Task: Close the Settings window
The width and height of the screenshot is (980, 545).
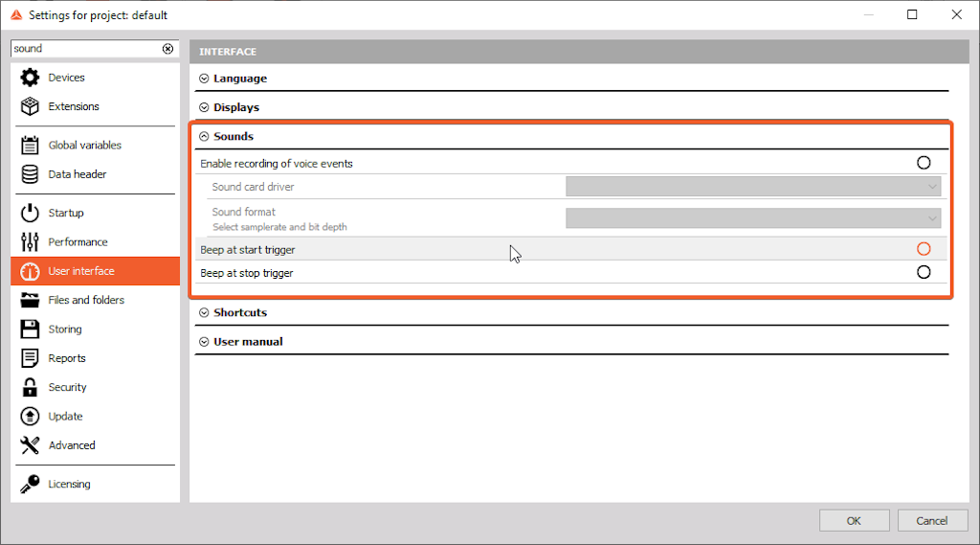Action: [956, 14]
